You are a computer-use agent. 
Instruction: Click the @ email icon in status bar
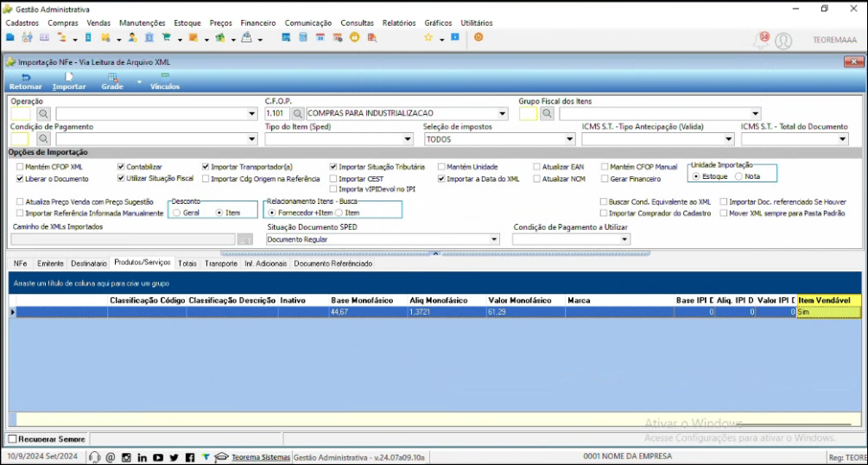click(111, 457)
